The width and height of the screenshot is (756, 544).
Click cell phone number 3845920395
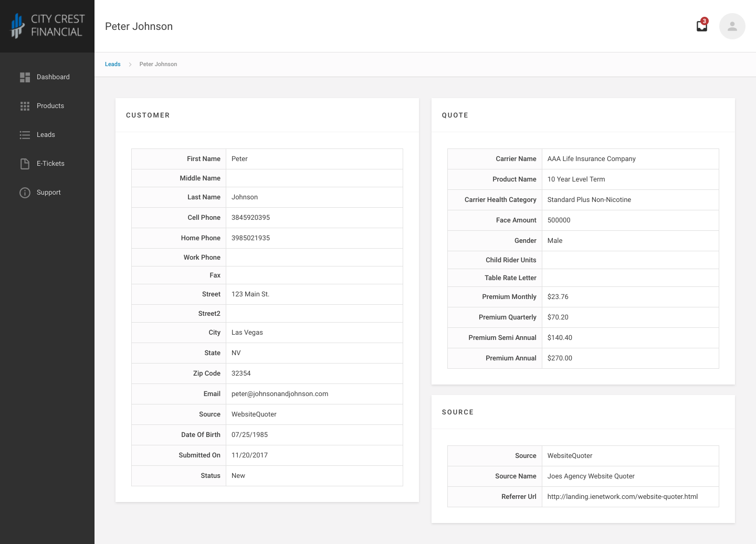coord(251,218)
